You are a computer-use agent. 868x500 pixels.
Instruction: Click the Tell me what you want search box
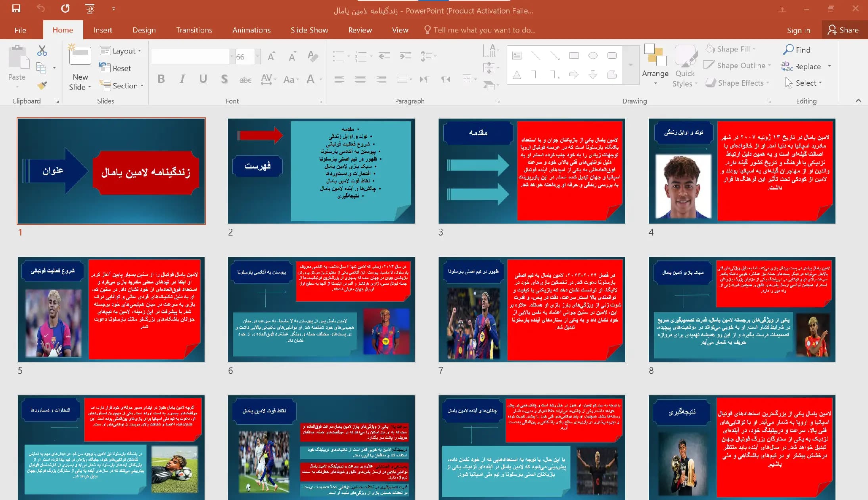(x=480, y=30)
